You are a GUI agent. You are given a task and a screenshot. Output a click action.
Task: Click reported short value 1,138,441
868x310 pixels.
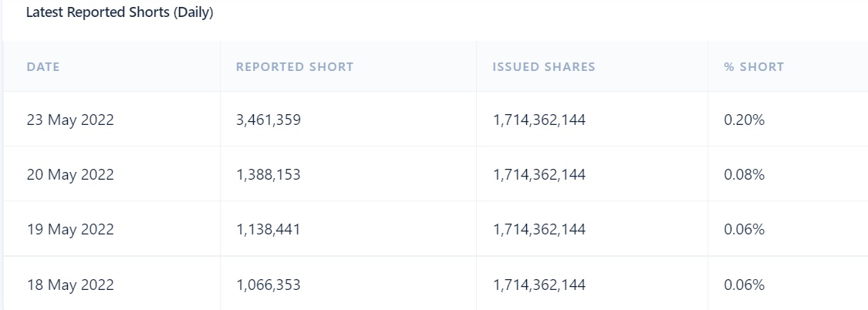click(269, 230)
